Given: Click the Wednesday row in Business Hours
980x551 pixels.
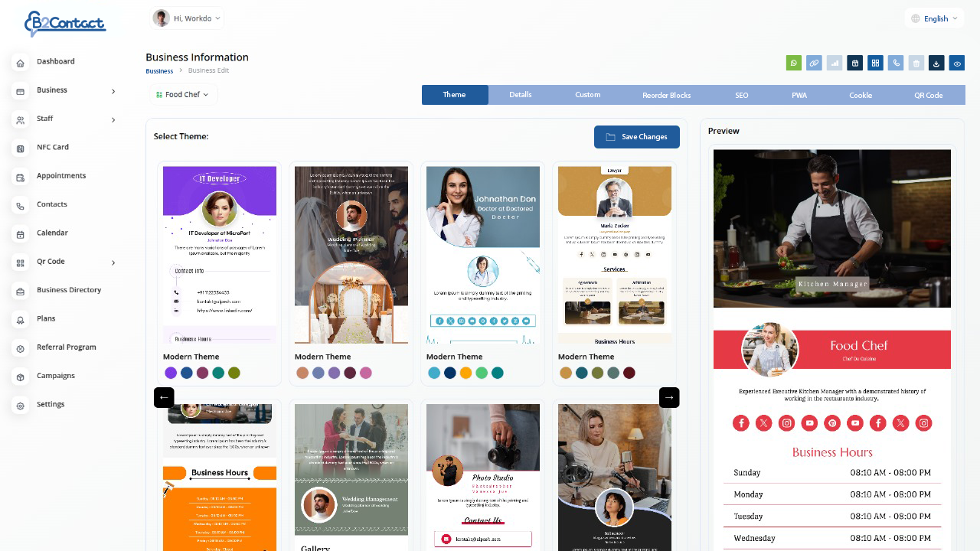Looking at the screenshot, I should coord(832,538).
